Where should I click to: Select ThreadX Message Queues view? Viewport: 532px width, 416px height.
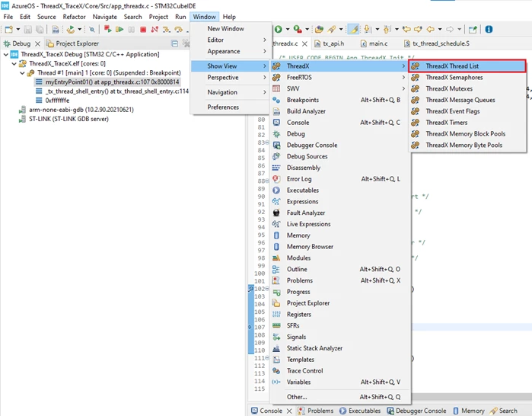point(467,100)
